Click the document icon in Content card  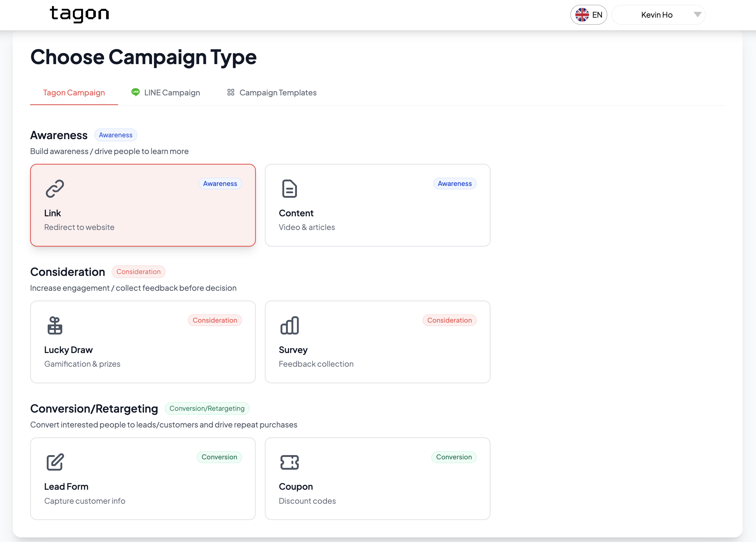[x=289, y=189]
